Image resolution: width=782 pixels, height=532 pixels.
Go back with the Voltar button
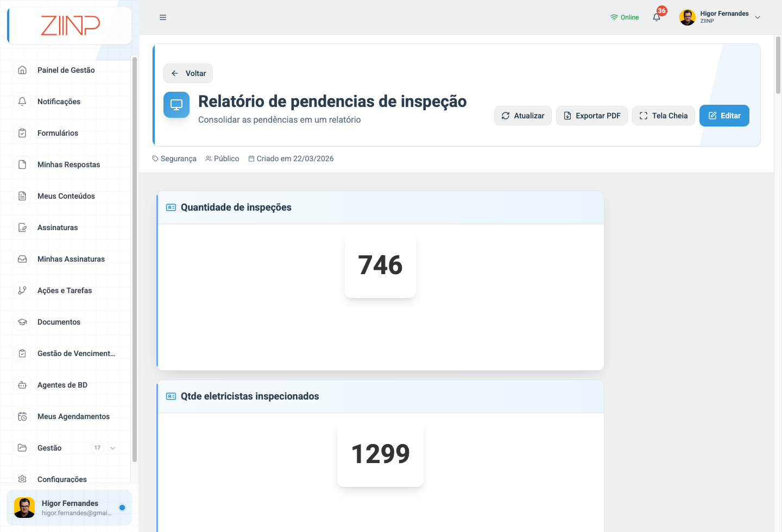pos(188,73)
